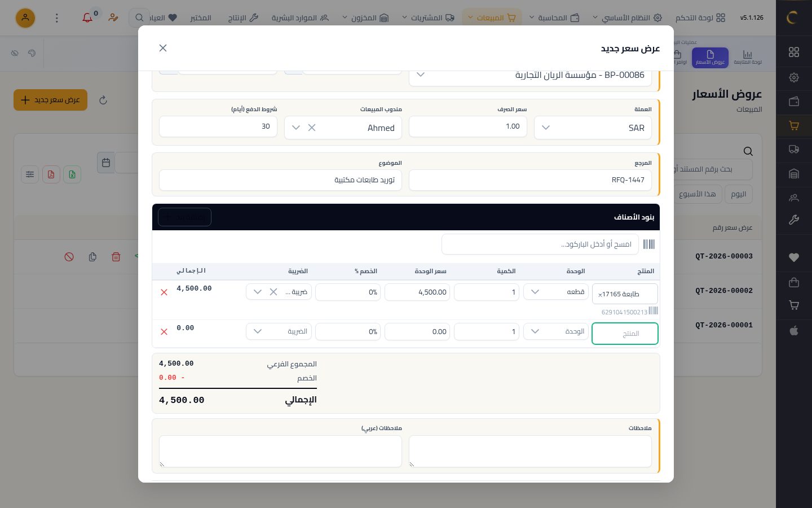The height and width of the screenshot is (508, 812).
Task: Click quotation number QT-2026-00002
Action: 724,291
